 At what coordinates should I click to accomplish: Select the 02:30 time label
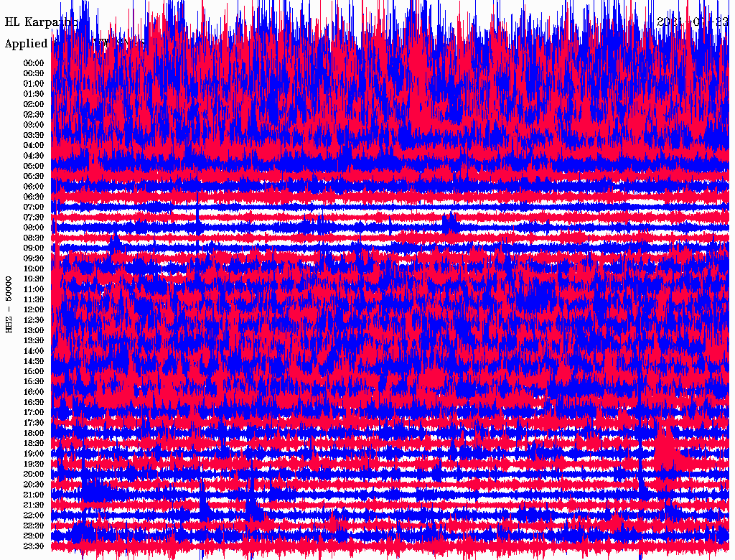click(x=34, y=115)
